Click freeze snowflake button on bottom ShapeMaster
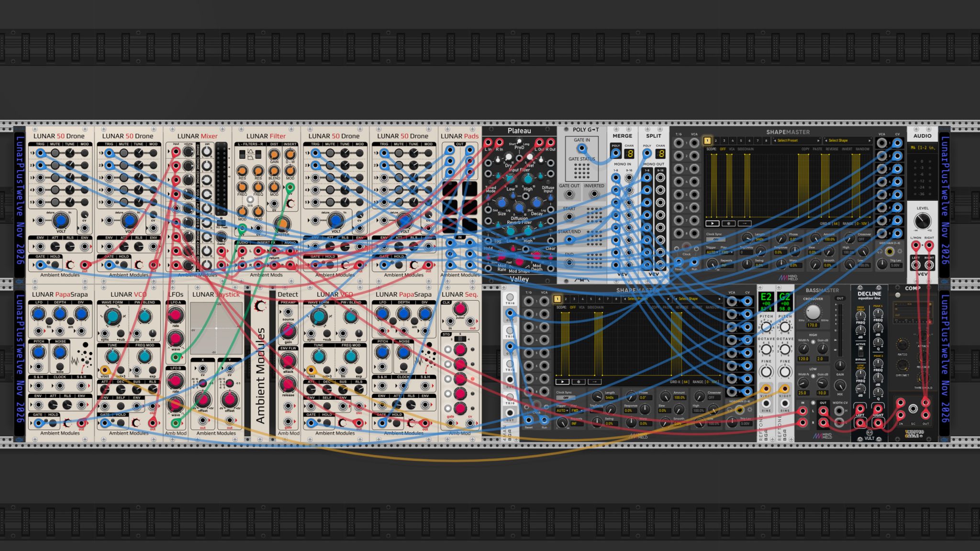Viewport: 980px width, 551px height. pyautogui.click(x=579, y=382)
